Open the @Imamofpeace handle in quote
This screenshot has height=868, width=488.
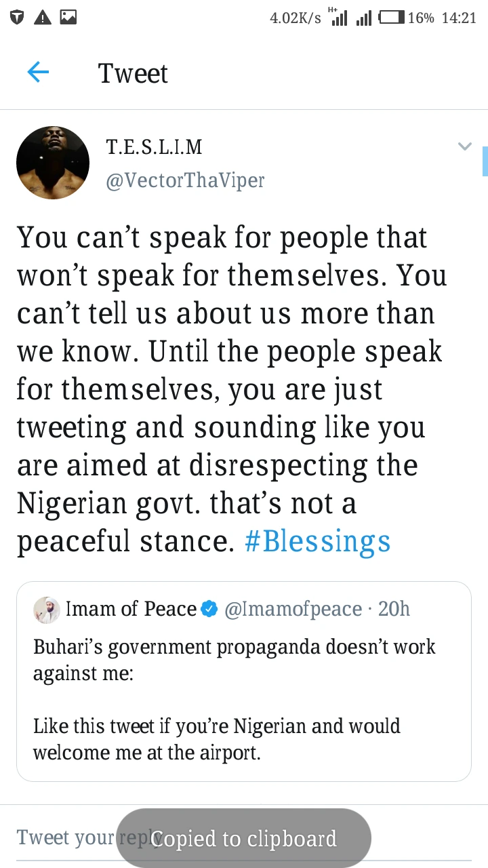[x=293, y=609]
